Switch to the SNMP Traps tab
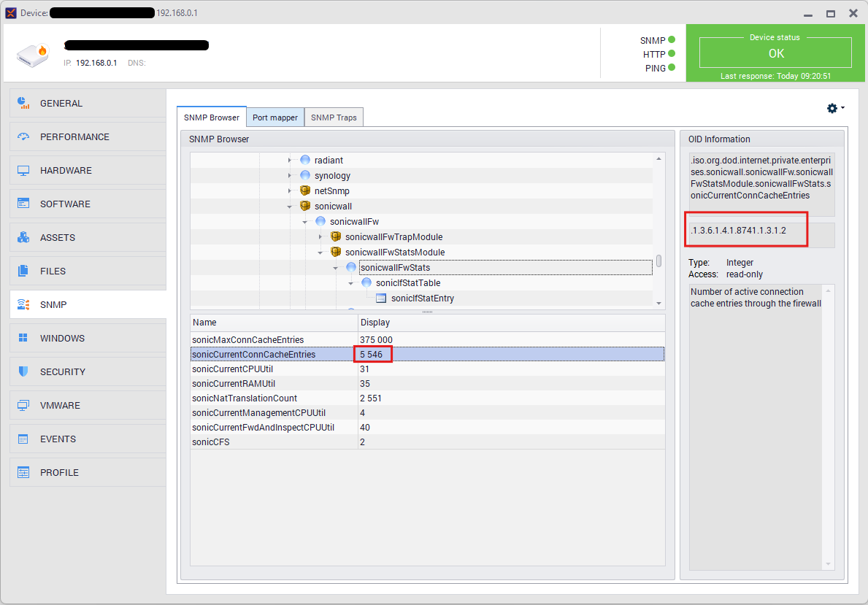868x605 pixels. pos(334,117)
